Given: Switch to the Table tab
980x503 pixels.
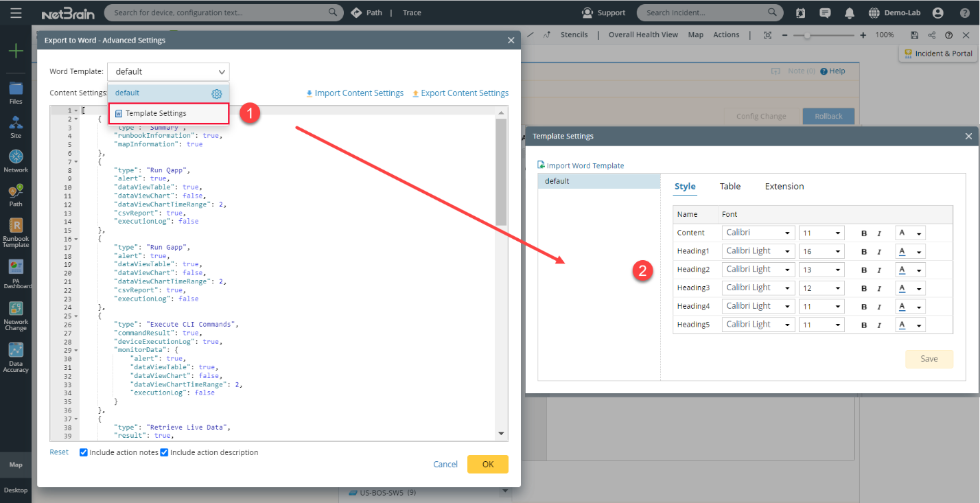Looking at the screenshot, I should tap(730, 186).
